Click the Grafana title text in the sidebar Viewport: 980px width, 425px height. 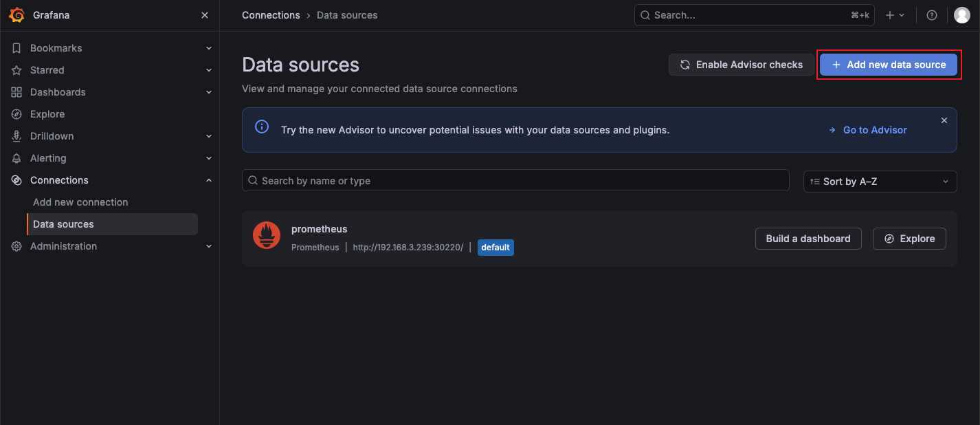(x=51, y=15)
